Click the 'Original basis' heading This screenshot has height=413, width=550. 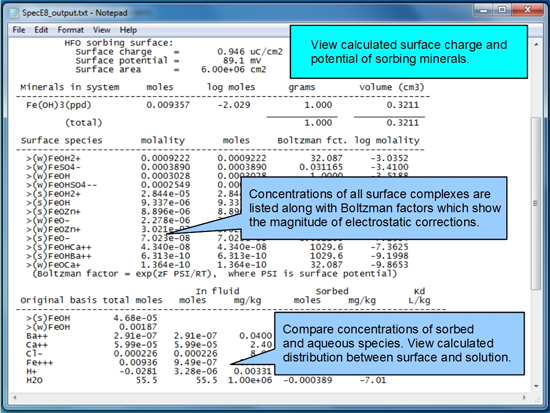(x=58, y=300)
